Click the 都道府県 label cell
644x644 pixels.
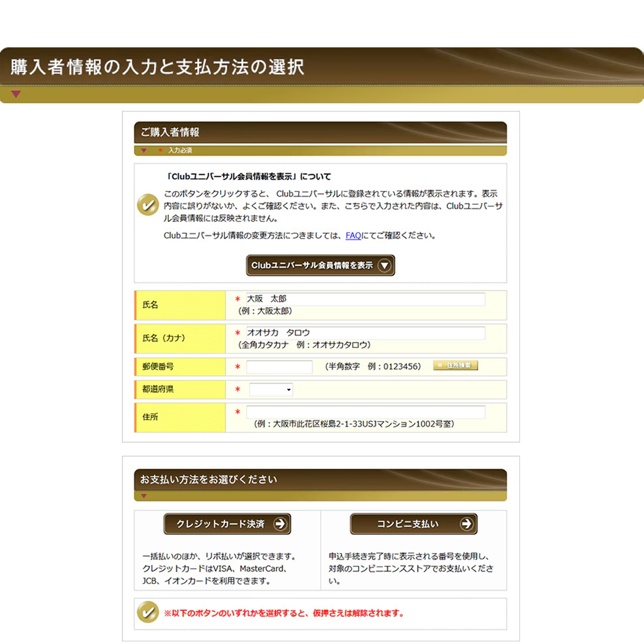pyautogui.click(x=180, y=390)
